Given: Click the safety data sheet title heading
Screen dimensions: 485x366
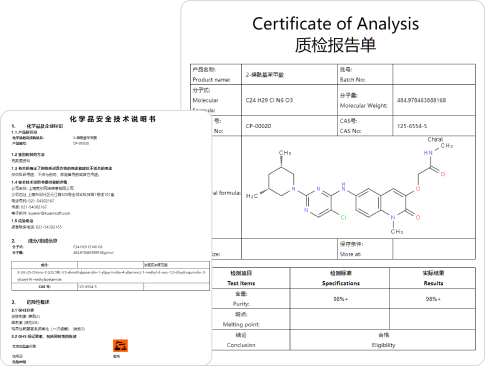Looking at the screenshot, I should (x=113, y=119).
